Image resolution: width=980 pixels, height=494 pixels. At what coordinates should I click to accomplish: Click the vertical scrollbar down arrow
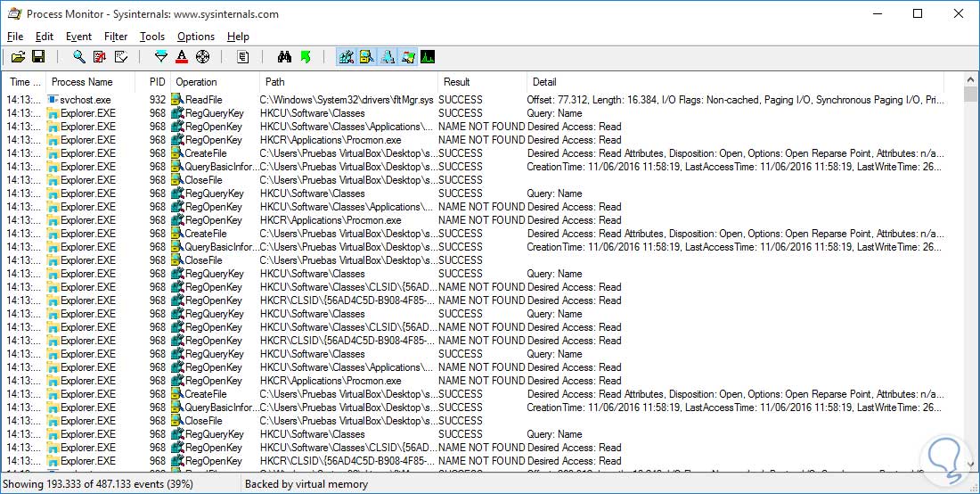pos(970,465)
